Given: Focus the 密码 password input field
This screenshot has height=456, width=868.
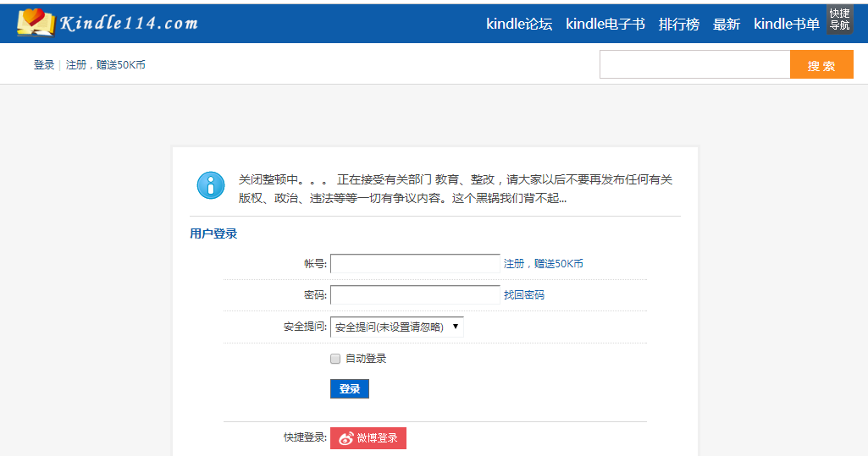Looking at the screenshot, I should pos(415,294).
